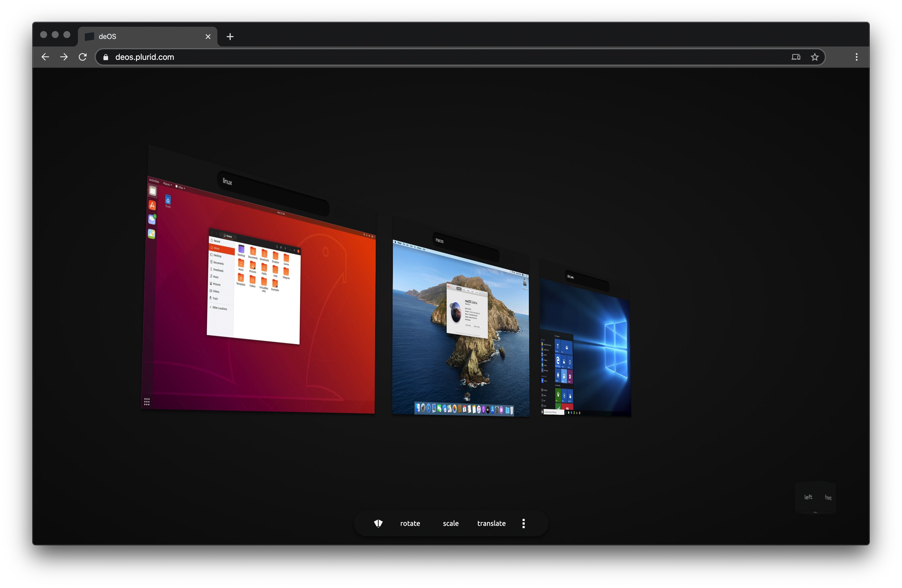Image resolution: width=902 pixels, height=588 pixels.
Task: Open the Chrome three-dot menu
Action: (856, 57)
